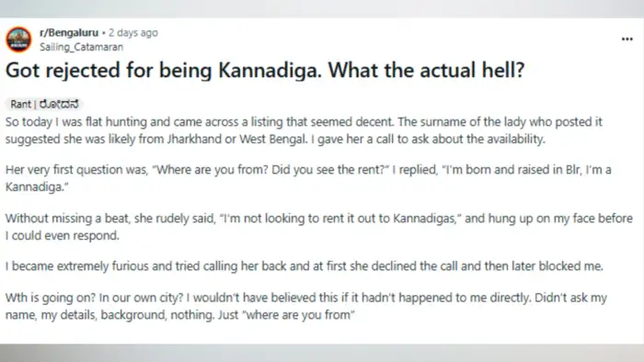Filter by the 'Rant' flair tag
This screenshot has height=362, width=644.
click(20, 104)
